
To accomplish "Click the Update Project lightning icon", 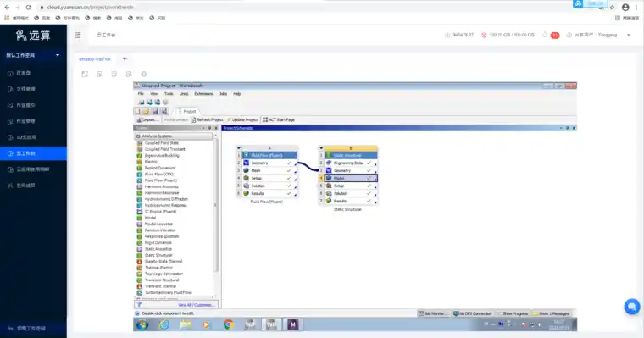I will tap(229, 119).
